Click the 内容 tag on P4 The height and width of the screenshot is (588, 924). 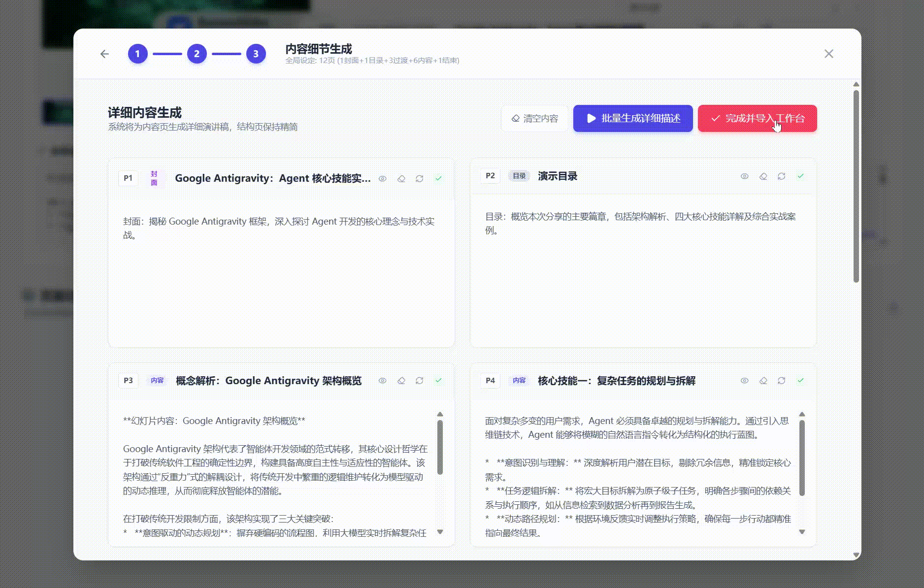(519, 381)
